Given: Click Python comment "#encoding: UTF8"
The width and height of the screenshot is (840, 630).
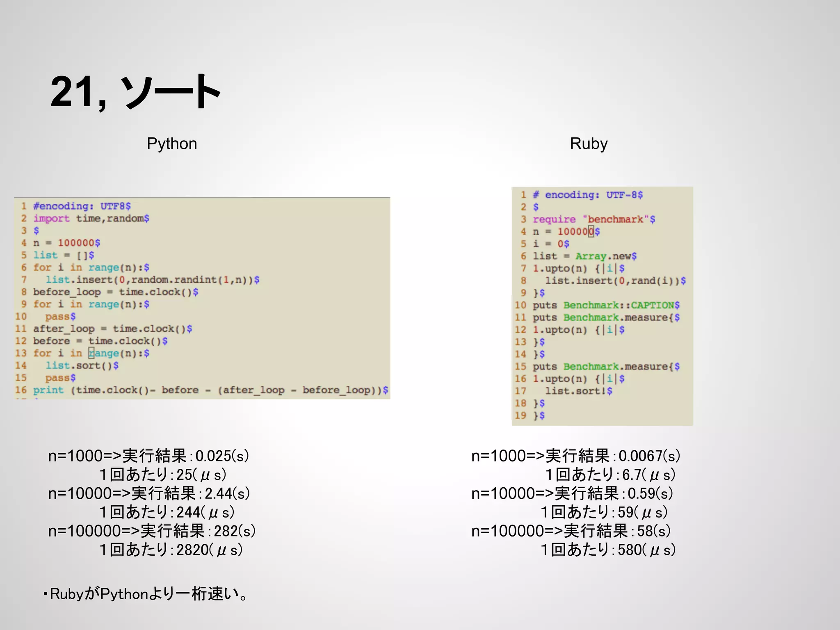Looking at the screenshot, I should tap(82, 206).
